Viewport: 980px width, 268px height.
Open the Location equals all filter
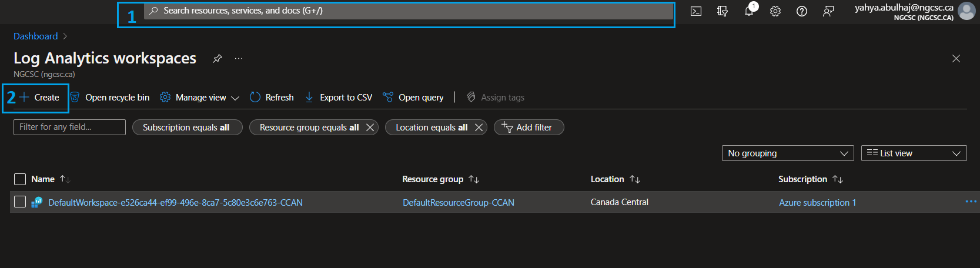[432, 128]
